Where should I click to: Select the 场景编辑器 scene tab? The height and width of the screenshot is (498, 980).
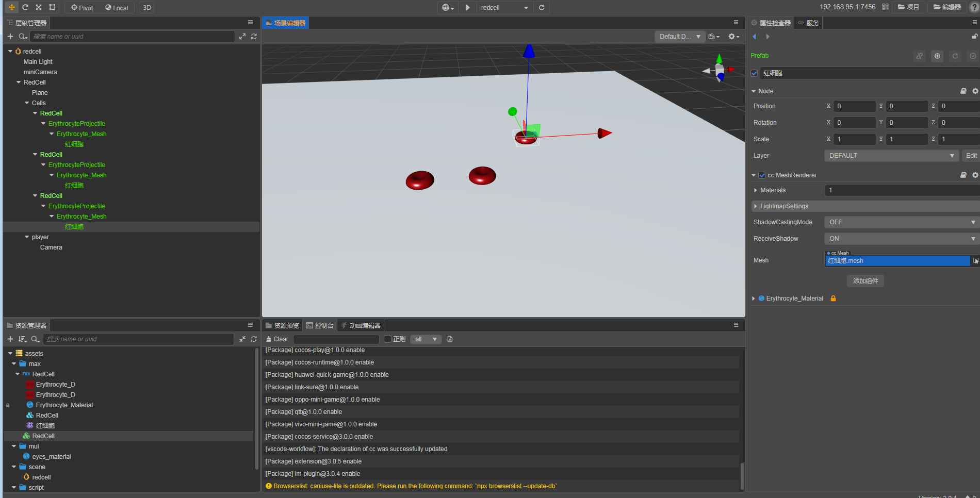point(285,23)
